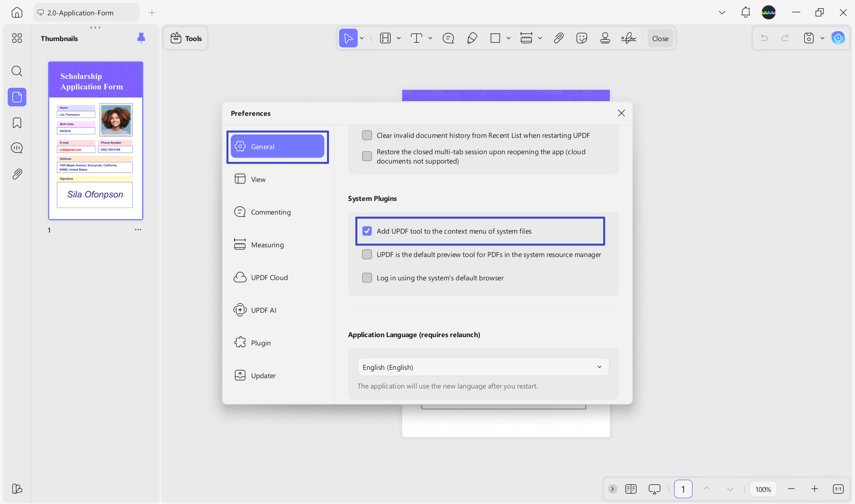Zoom out with the minus button

coord(791,489)
